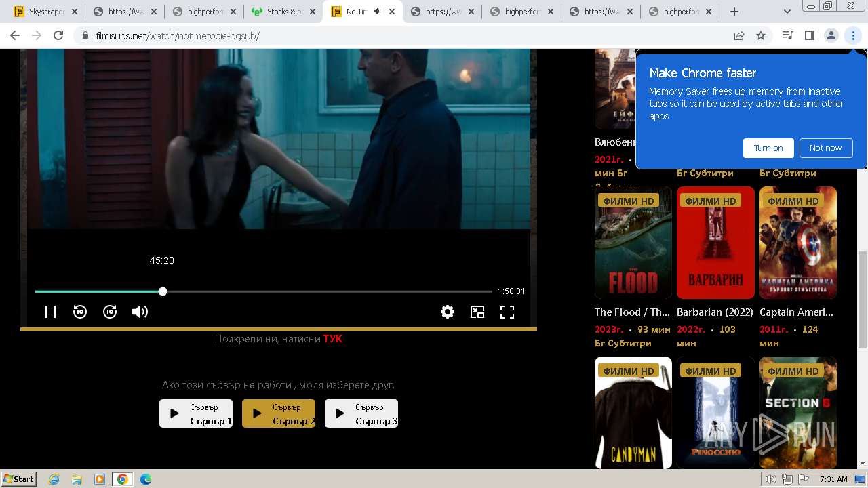The height and width of the screenshot is (488, 868).
Task: Open media player from taskbar
Action: [x=100, y=479]
